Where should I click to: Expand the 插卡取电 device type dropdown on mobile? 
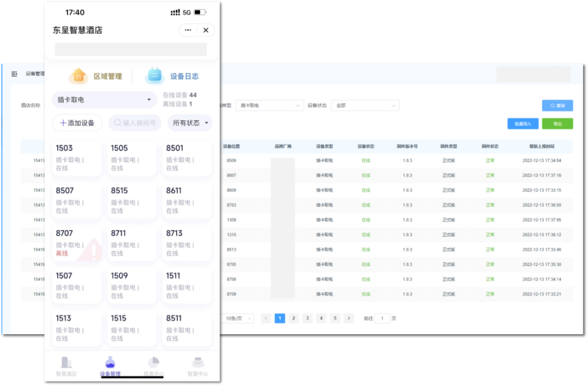tap(105, 99)
